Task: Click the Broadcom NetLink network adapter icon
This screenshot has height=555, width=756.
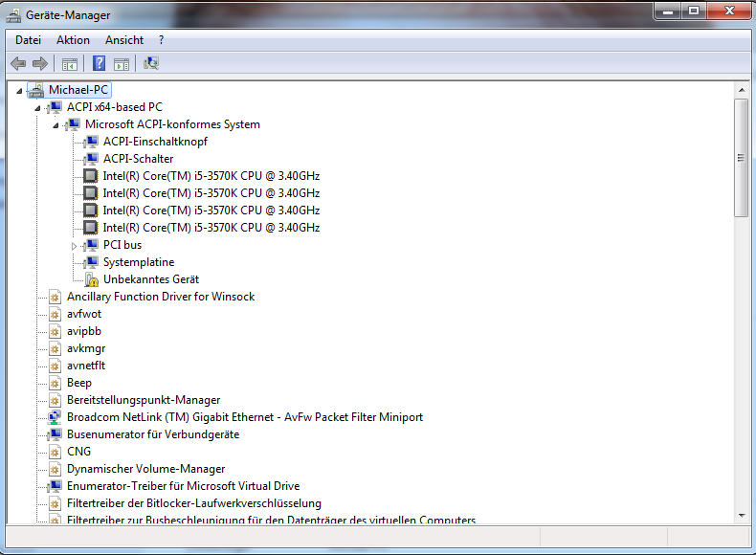Action: coord(55,417)
